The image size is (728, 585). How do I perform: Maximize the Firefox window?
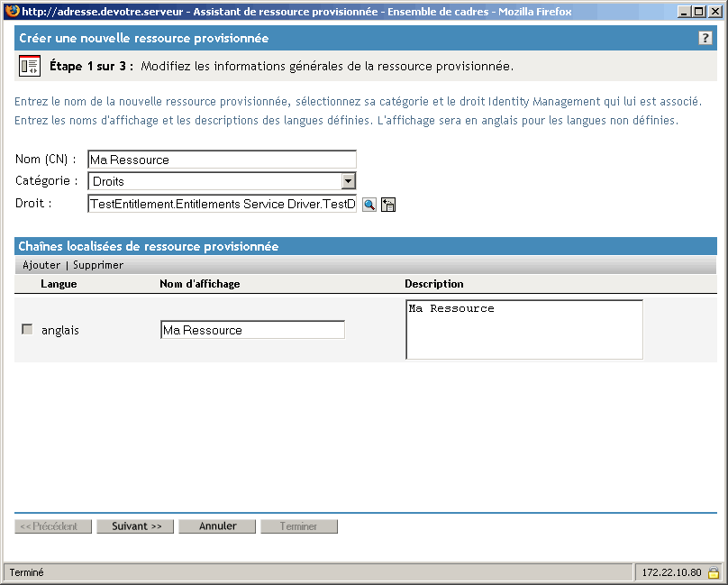coord(699,12)
